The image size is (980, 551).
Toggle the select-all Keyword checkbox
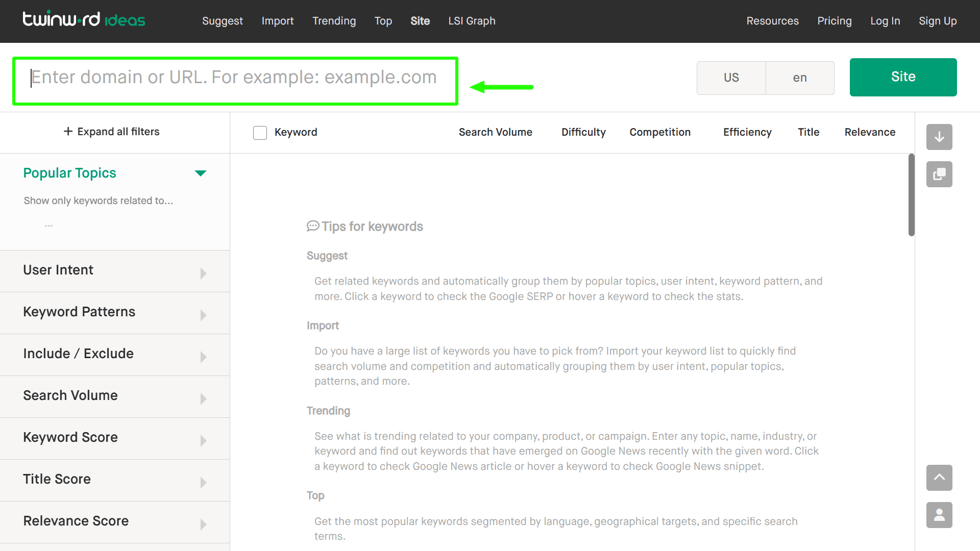(260, 133)
